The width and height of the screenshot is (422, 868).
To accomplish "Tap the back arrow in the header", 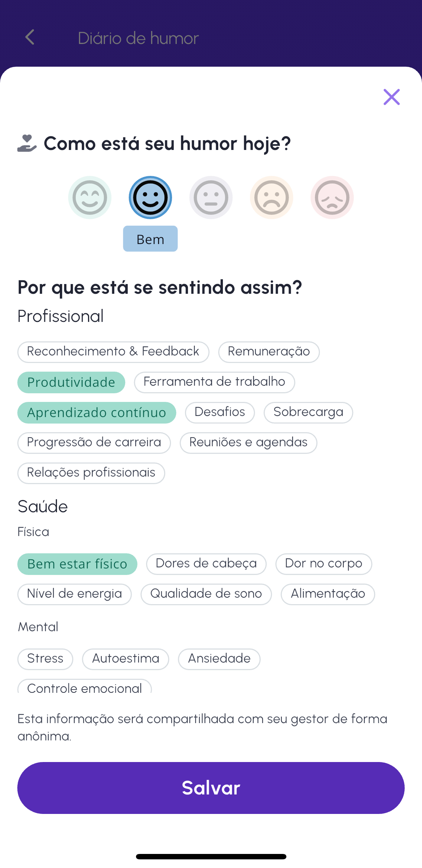I will tap(30, 37).
